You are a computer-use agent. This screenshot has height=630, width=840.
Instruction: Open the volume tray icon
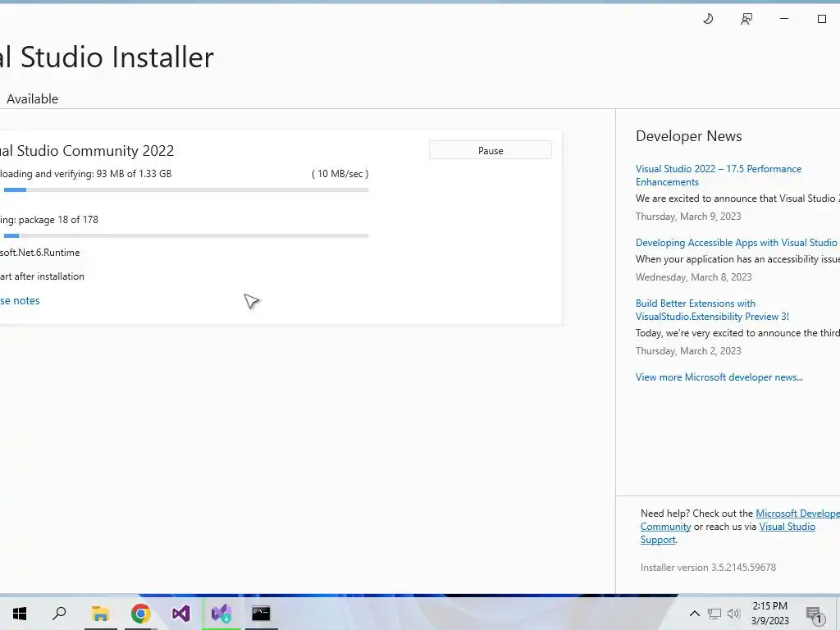[733, 614]
